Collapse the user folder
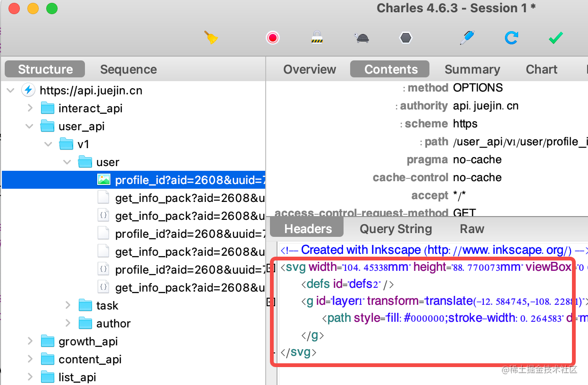 pos(67,162)
